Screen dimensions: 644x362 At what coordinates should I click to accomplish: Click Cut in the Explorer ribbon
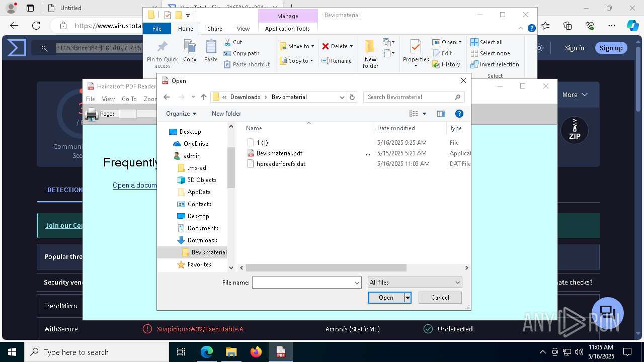pos(233,42)
